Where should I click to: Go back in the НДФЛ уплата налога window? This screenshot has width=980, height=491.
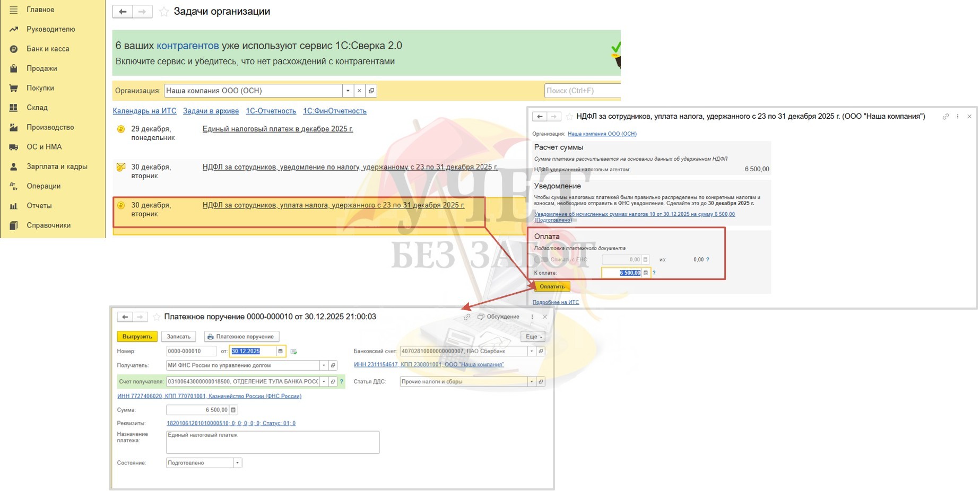tap(540, 117)
